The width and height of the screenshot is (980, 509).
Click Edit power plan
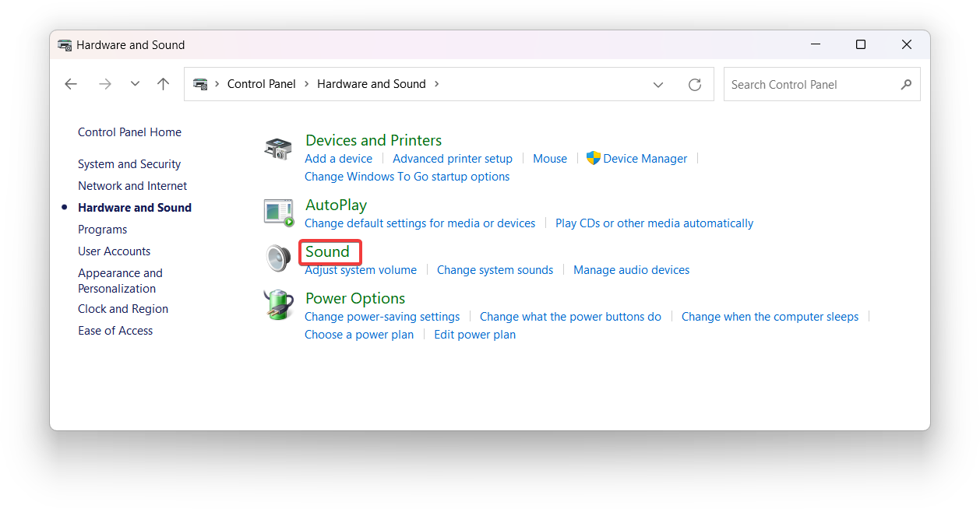[x=474, y=335]
